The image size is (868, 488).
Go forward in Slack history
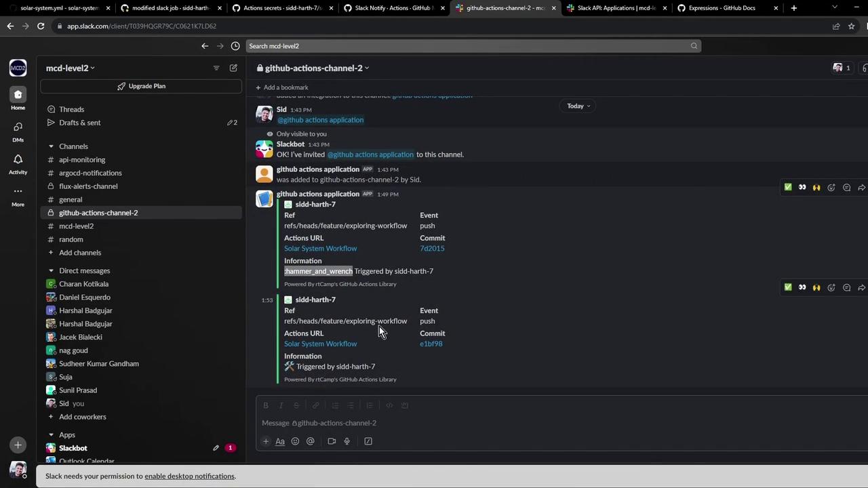pyautogui.click(x=220, y=46)
